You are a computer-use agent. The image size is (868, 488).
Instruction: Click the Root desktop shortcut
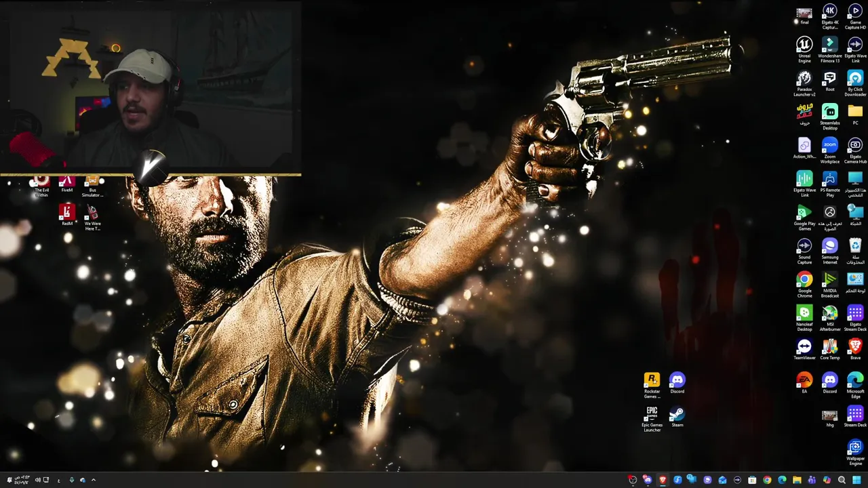coord(829,81)
